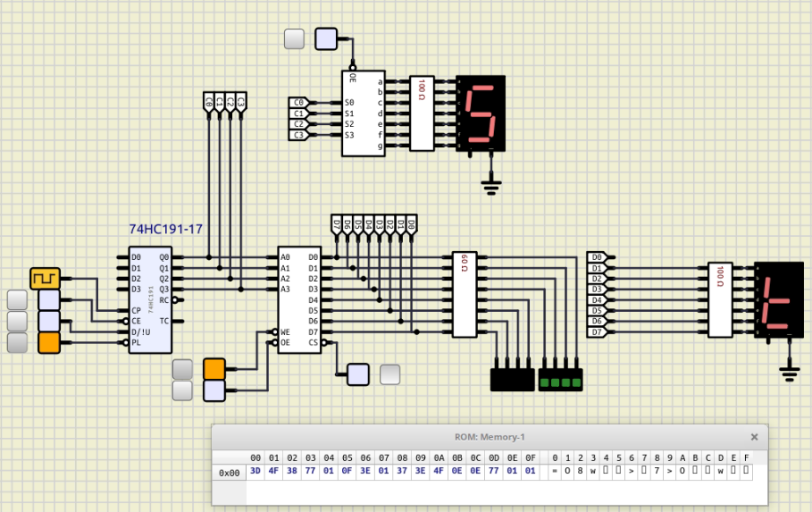Select ROM cell 3E at address 06
Image resolution: width=812 pixels, height=512 pixels.
[x=365, y=471]
